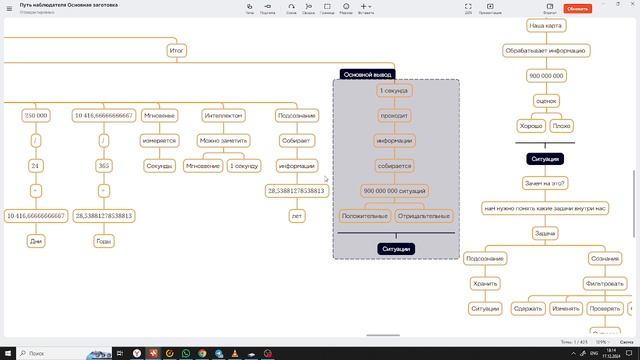Select the 'Отрицательные' node

[424, 216]
